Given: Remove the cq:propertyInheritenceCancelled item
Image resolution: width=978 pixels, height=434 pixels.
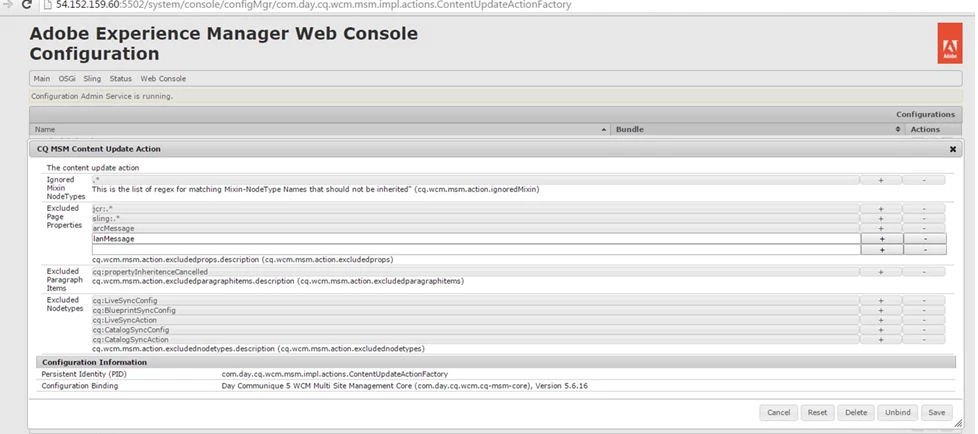Looking at the screenshot, I should pos(924,272).
